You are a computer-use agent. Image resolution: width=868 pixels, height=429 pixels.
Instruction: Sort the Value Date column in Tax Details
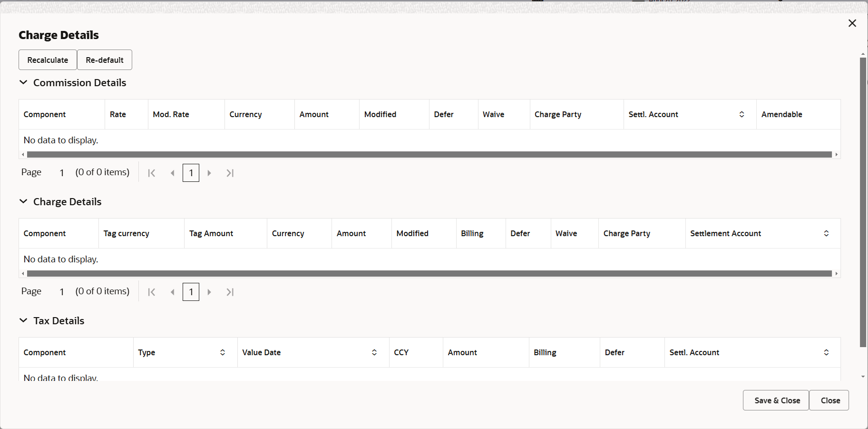click(x=374, y=352)
